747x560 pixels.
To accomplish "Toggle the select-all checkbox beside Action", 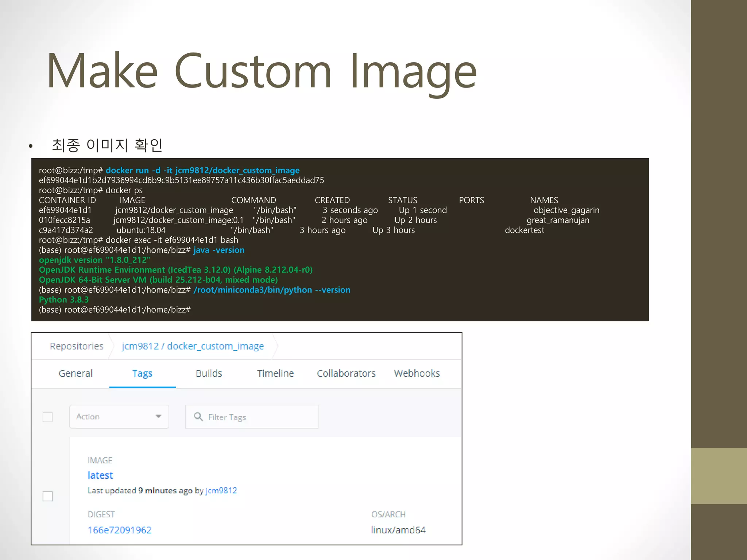I will (48, 417).
